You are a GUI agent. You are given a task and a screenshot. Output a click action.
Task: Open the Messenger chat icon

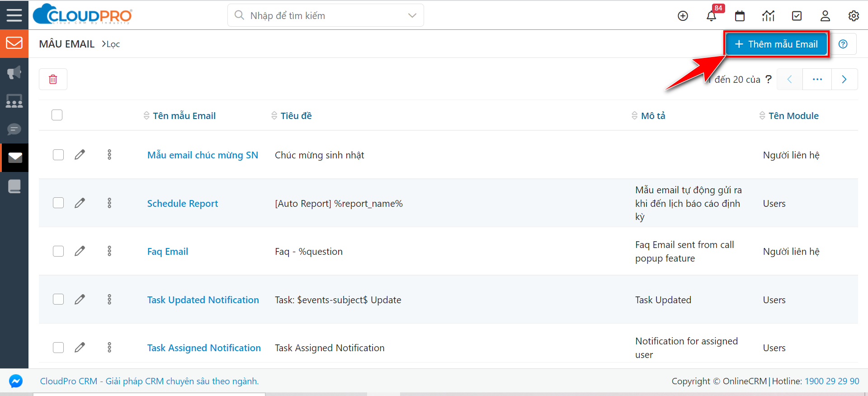pos(16,381)
